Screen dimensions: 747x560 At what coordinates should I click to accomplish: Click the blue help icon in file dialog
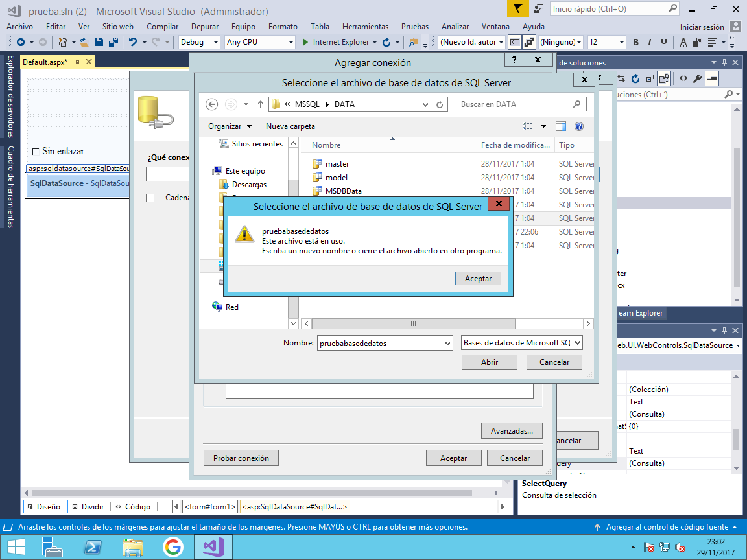(x=579, y=126)
